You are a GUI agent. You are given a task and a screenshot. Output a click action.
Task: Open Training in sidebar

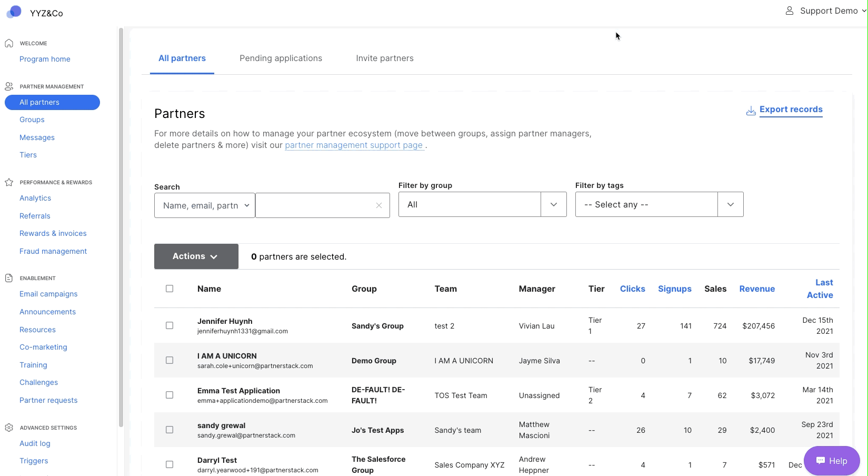pos(33,365)
